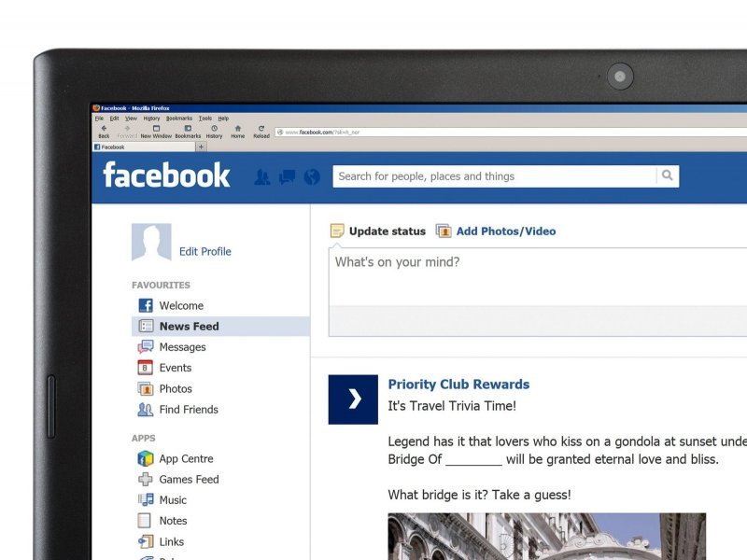
Task: Open the History toolbar button
Action: [214, 132]
